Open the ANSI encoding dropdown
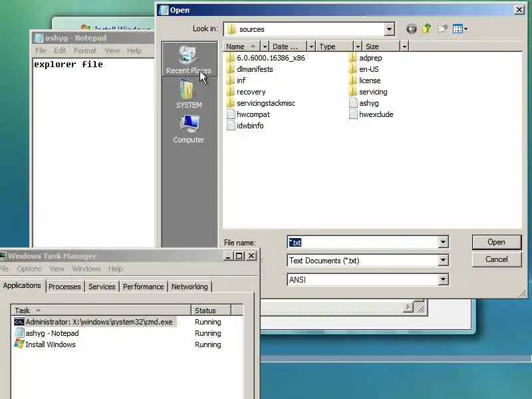532x399 pixels. 443,280
